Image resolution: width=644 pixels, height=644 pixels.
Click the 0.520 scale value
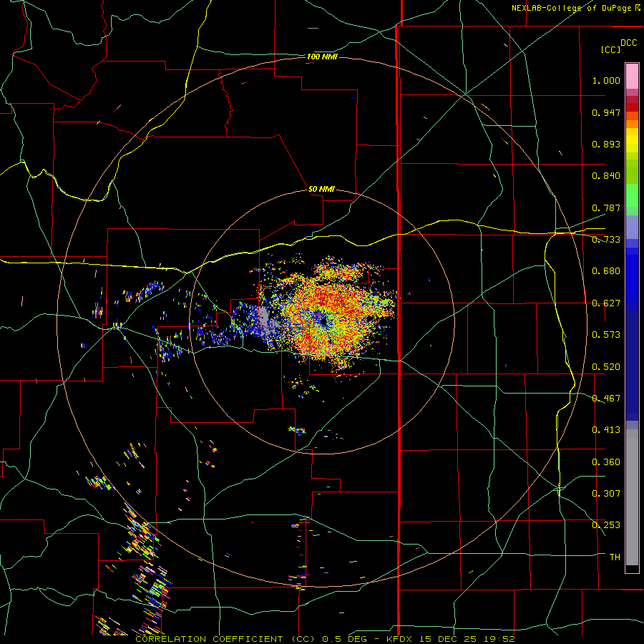coord(606,367)
